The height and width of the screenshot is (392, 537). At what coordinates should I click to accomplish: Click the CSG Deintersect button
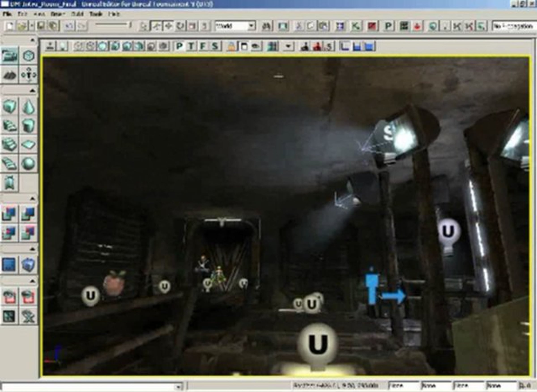click(29, 233)
